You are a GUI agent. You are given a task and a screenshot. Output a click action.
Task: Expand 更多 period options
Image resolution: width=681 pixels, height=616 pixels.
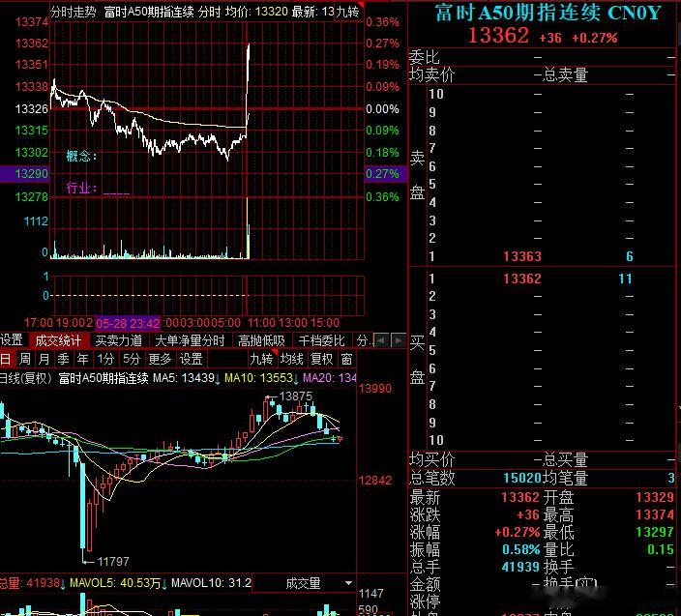(x=161, y=359)
